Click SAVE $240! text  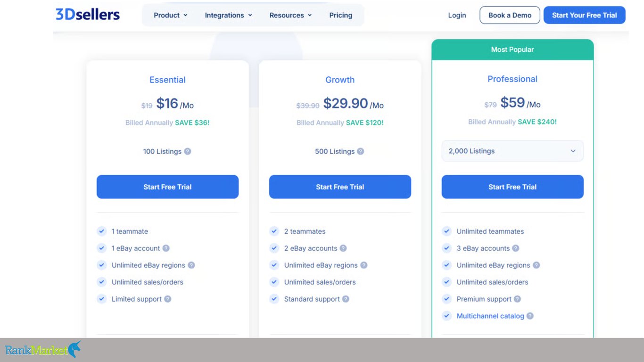[x=537, y=122]
